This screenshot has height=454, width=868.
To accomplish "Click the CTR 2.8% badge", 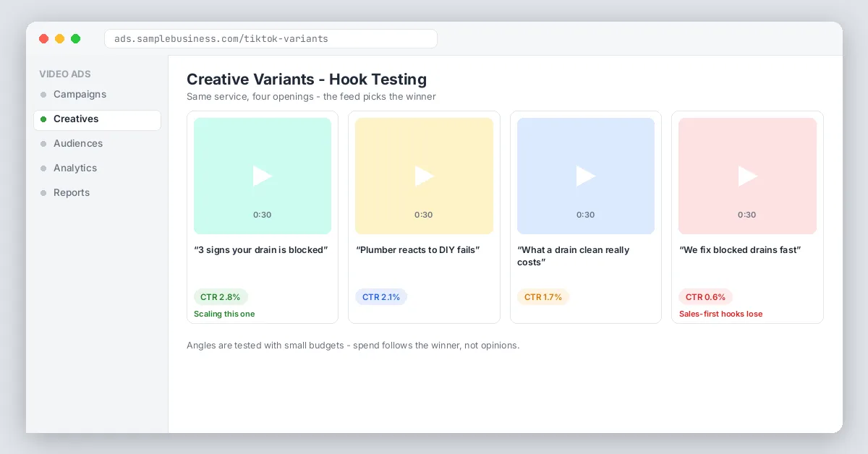I will (x=221, y=297).
